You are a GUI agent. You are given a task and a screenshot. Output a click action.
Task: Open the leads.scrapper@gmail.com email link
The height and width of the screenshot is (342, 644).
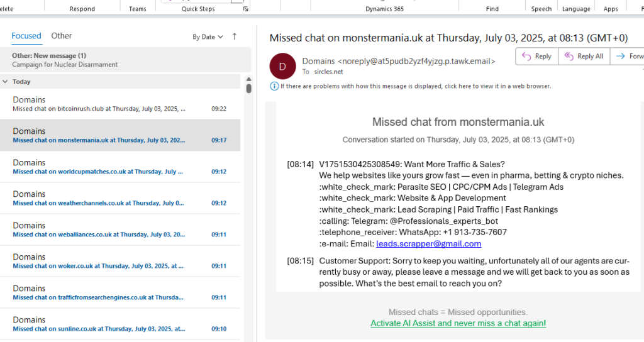(429, 244)
